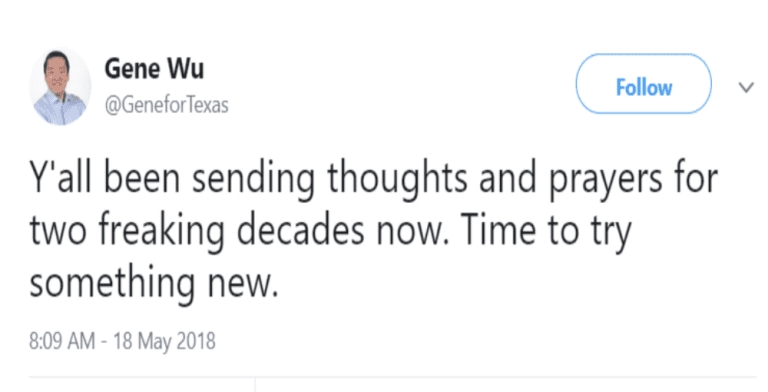Click the word "decades" in the tweet
768x392 pixels.
(x=301, y=229)
